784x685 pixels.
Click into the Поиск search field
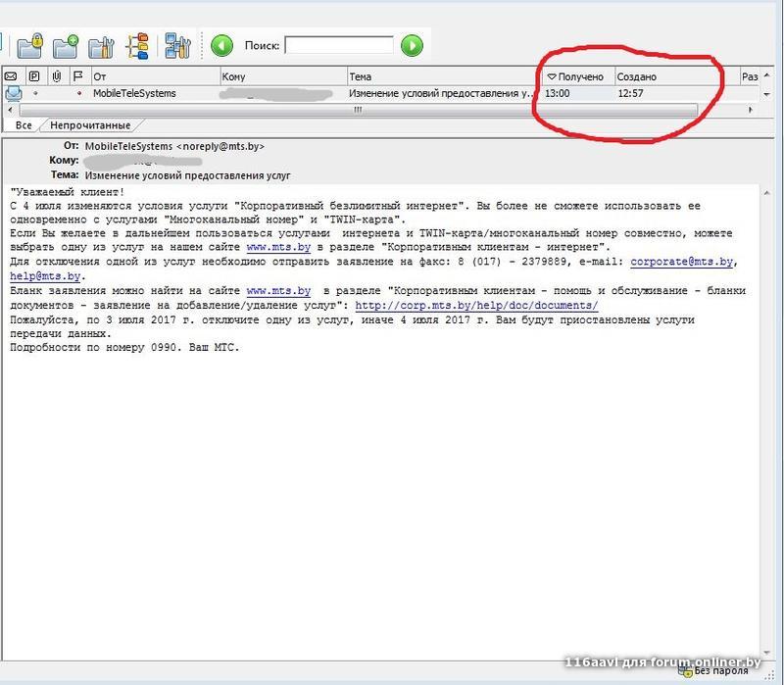point(339,45)
